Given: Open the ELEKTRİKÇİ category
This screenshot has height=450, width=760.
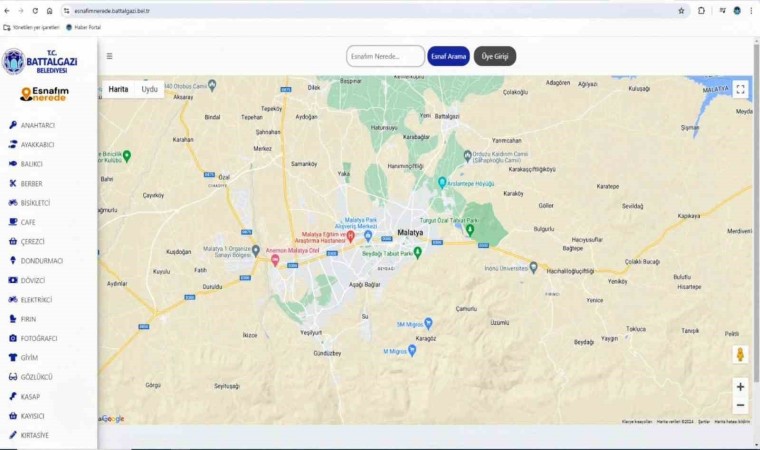Looking at the screenshot, I should click(36, 299).
